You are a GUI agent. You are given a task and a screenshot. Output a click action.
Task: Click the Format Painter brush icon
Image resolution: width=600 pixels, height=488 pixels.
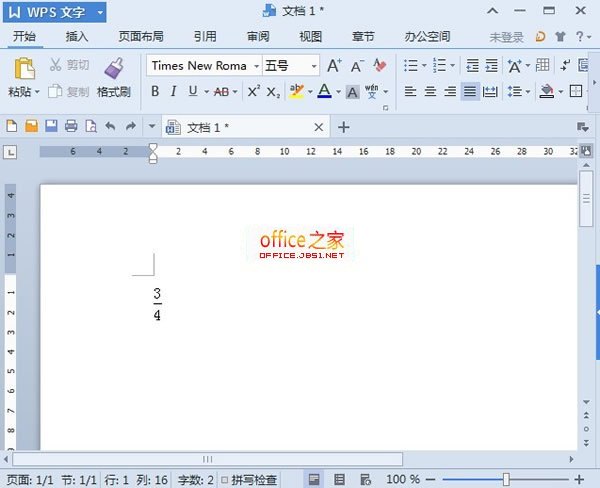(113, 68)
